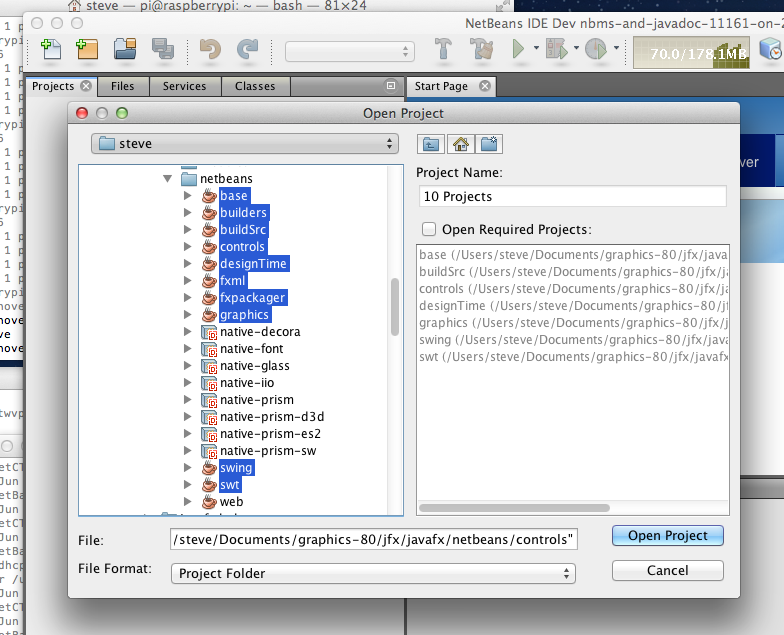Open the 'steve' folder location dropdown
Viewport: 784px width, 635px height.
[x=244, y=144]
